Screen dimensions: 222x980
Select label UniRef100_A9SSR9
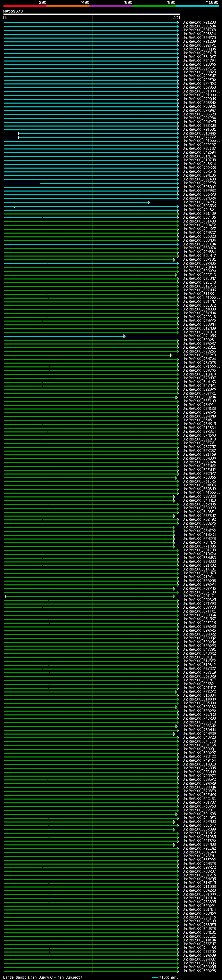(199, 114)
